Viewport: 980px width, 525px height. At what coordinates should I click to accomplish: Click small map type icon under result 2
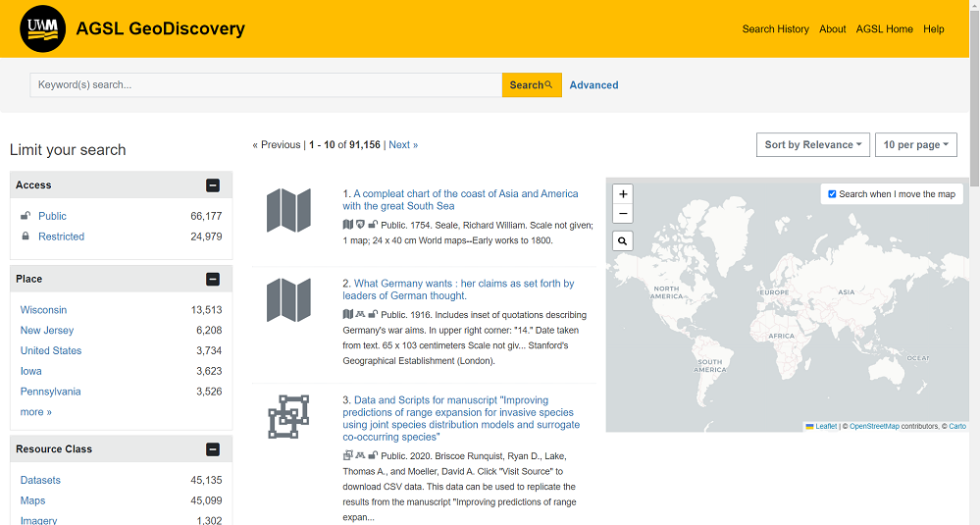[347, 314]
